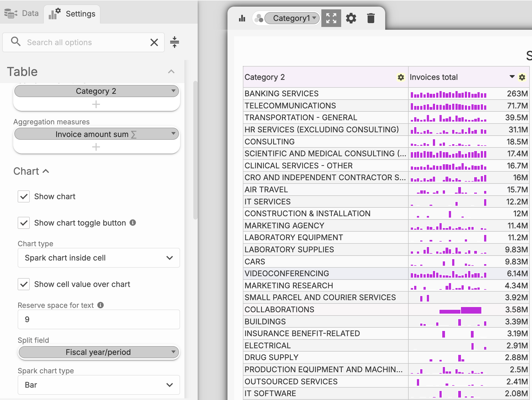The image size is (532, 400).
Task: Delete widget with the trash icon
Action: (371, 18)
